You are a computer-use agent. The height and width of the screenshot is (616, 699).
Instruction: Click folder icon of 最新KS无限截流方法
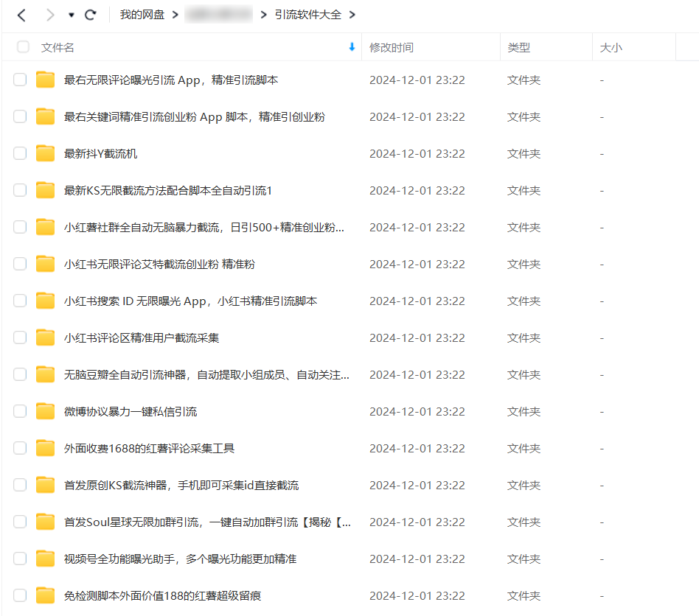coord(45,190)
